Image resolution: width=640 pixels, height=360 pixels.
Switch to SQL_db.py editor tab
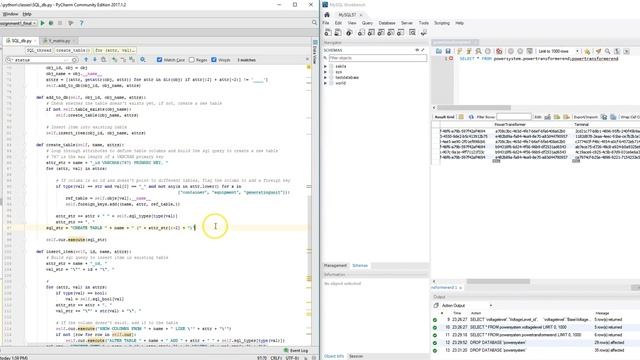pos(21,41)
